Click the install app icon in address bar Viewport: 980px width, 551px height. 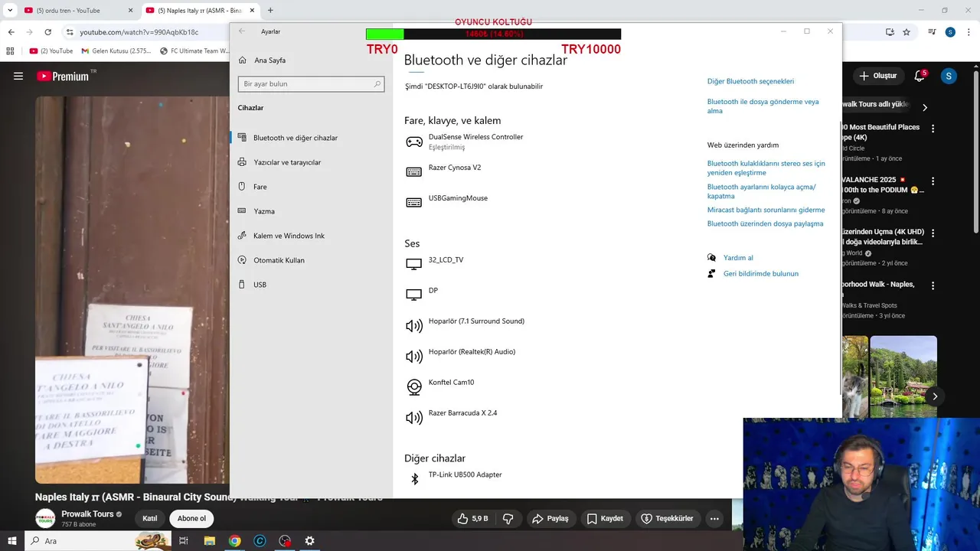point(890,32)
